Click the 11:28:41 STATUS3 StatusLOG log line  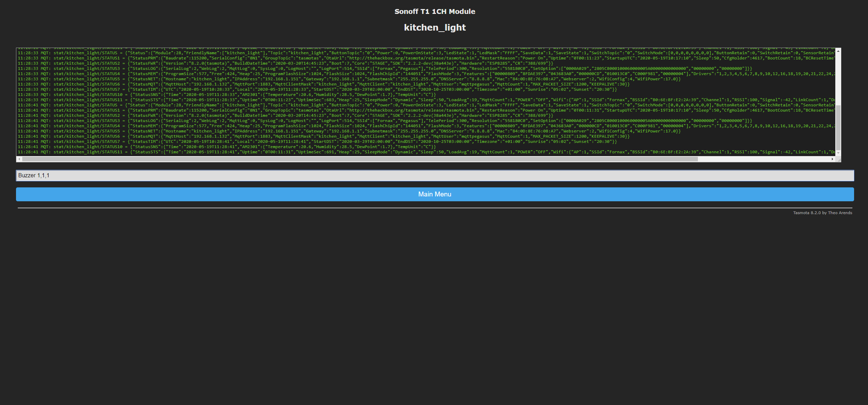click(385, 121)
